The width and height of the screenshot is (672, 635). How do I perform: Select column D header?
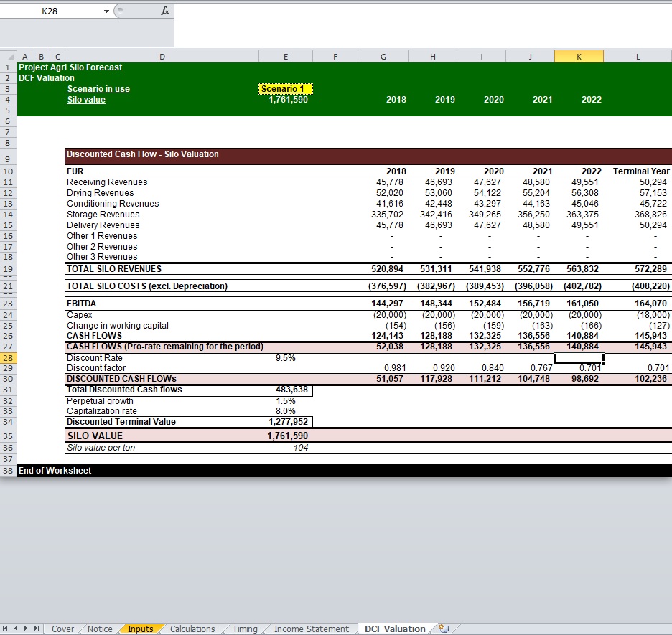(162, 57)
